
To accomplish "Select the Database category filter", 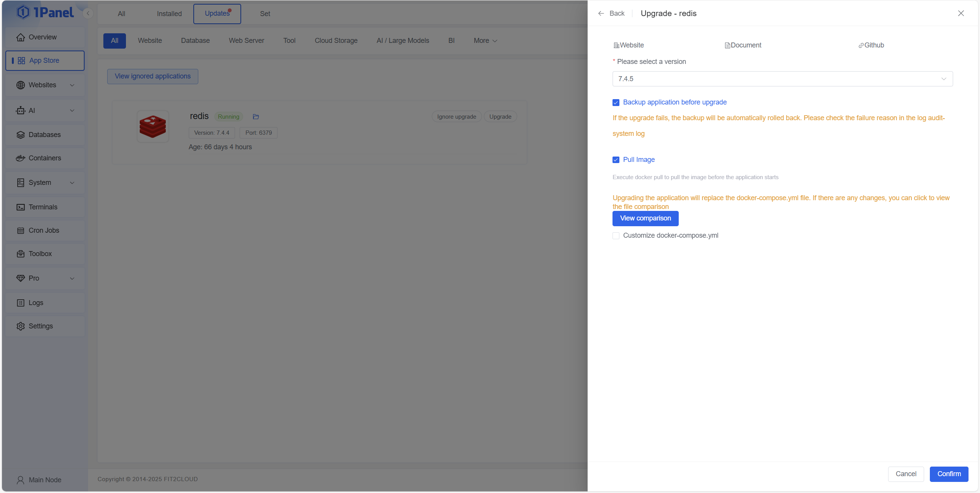I will [195, 41].
